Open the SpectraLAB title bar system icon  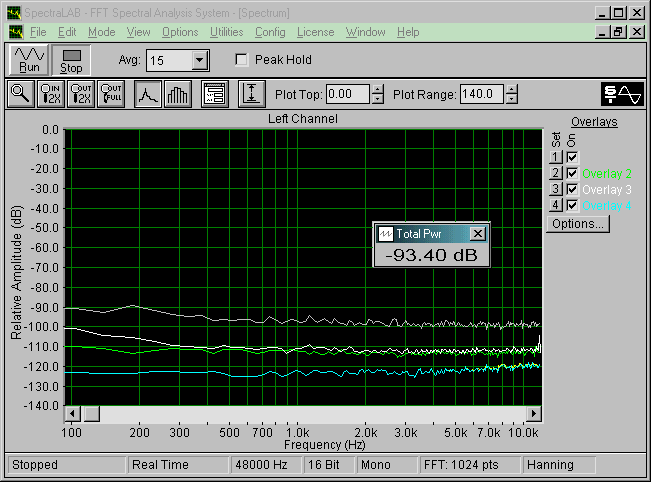click(14, 13)
